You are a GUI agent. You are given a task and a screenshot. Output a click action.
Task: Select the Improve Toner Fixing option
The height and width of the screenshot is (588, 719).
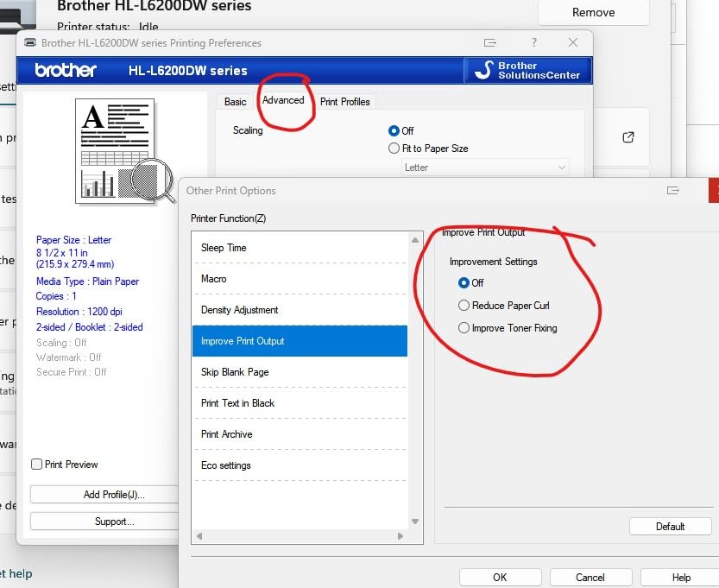click(508, 328)
